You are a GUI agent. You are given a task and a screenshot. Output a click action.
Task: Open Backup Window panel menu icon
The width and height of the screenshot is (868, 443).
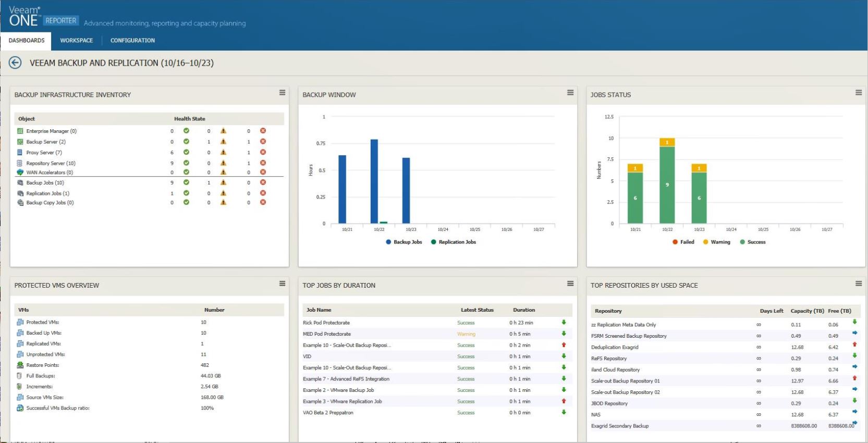coord(570,93)
